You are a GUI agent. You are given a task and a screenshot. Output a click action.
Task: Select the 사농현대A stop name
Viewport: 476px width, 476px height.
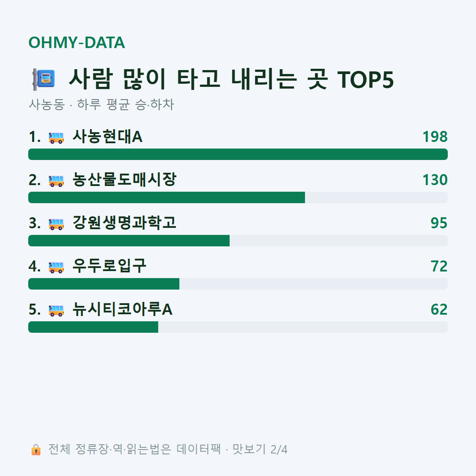tap(107, 137)
